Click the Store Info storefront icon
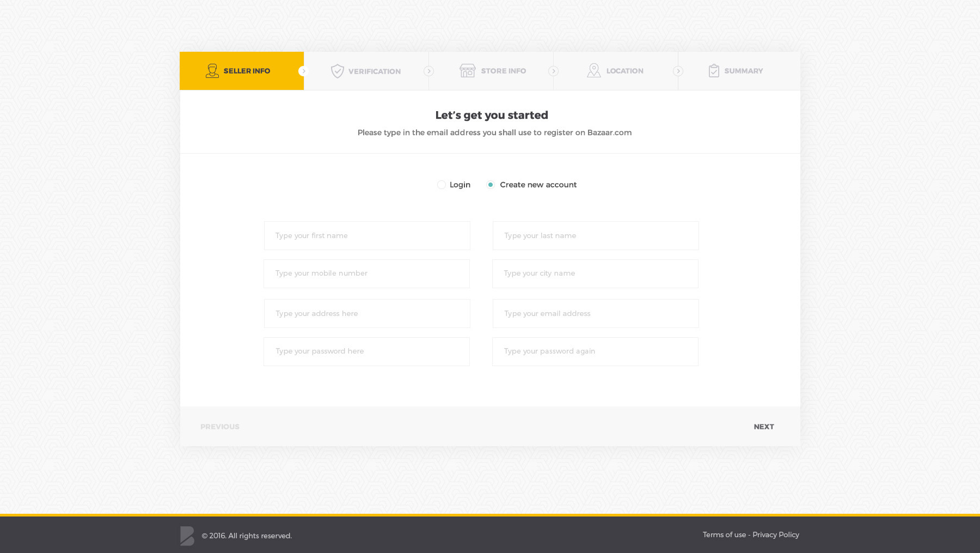Image resolution: width=980 pixels, height=553 pixels. click(468, 71)
